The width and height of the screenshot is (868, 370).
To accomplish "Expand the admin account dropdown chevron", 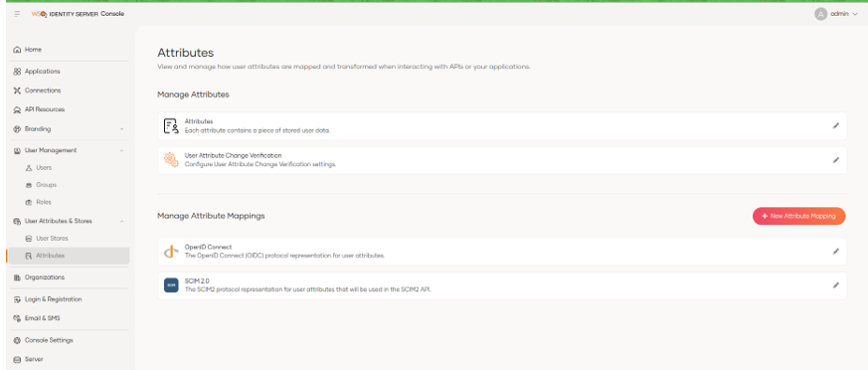I will 855,14.
